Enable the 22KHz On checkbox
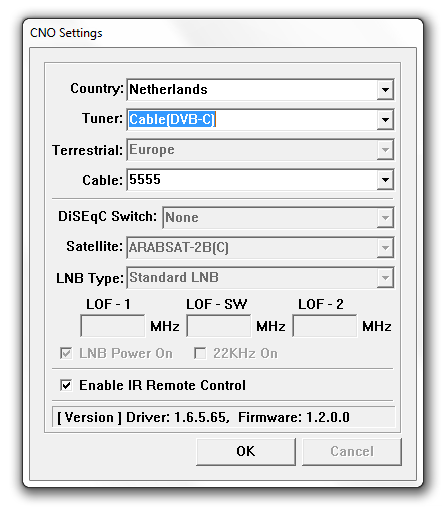The image size is (448, 515). point(200,353)
